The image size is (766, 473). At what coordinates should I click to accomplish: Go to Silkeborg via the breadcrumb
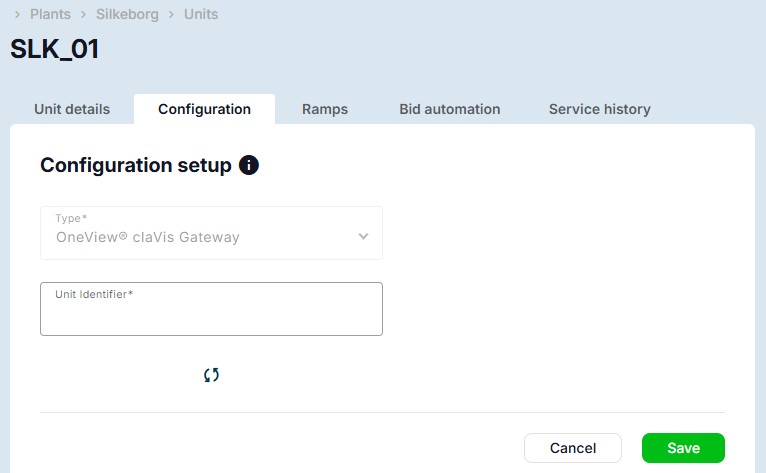click(x=127, y=15)
